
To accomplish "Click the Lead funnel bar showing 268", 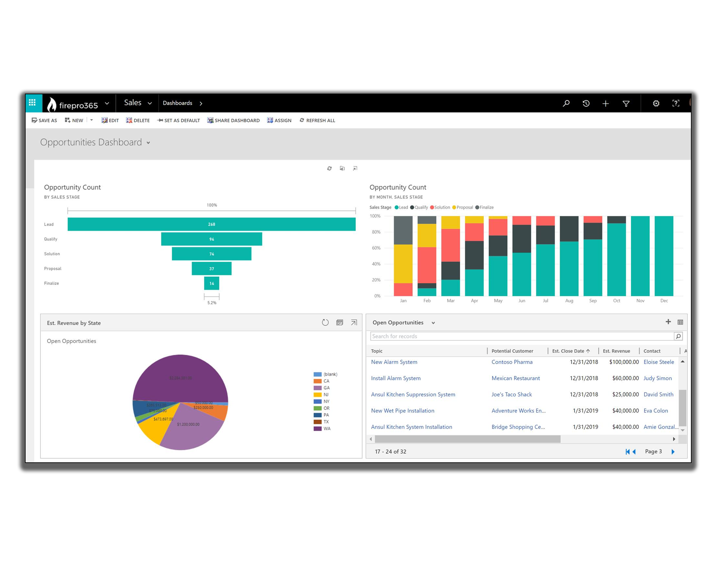I will (211, 224).
